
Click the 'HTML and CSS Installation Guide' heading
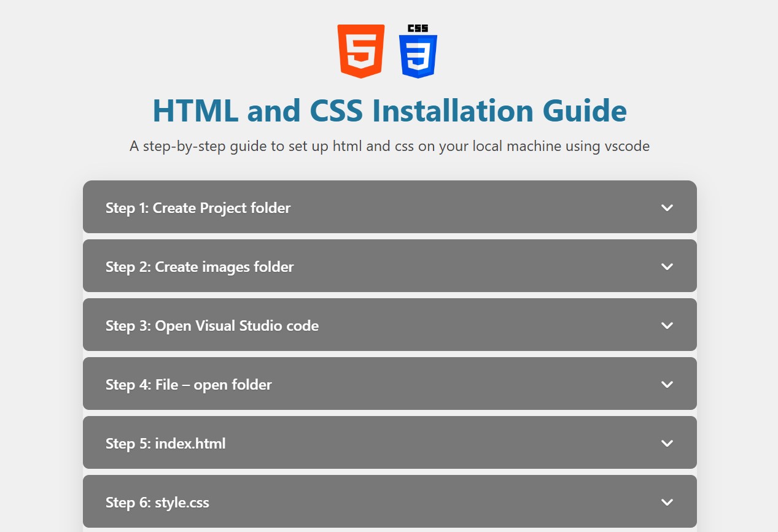pyautogui.click(x=389, y=111)
